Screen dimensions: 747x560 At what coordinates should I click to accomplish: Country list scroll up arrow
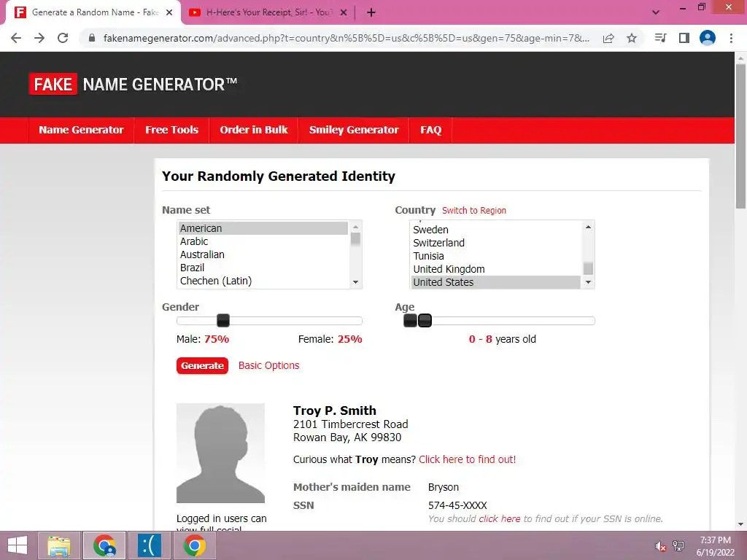tap(589, 227)
